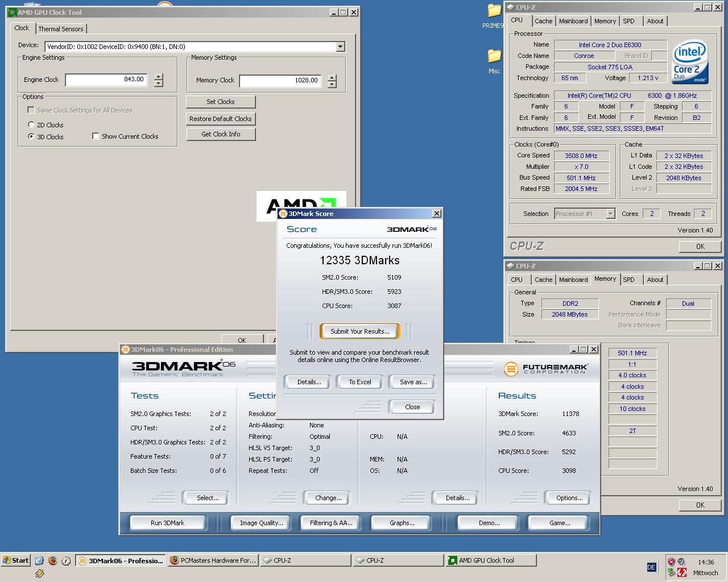Click the Show Desktop quick launch icon

click(39, 560)
